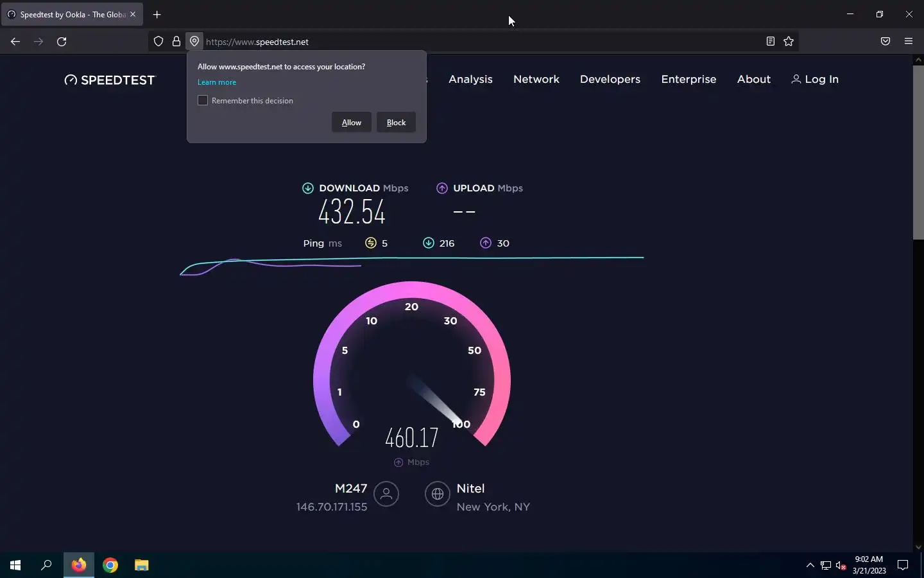Screen dimensions: 924x578
Task: Click the muted volume tray icon
Action: (841, 565)
